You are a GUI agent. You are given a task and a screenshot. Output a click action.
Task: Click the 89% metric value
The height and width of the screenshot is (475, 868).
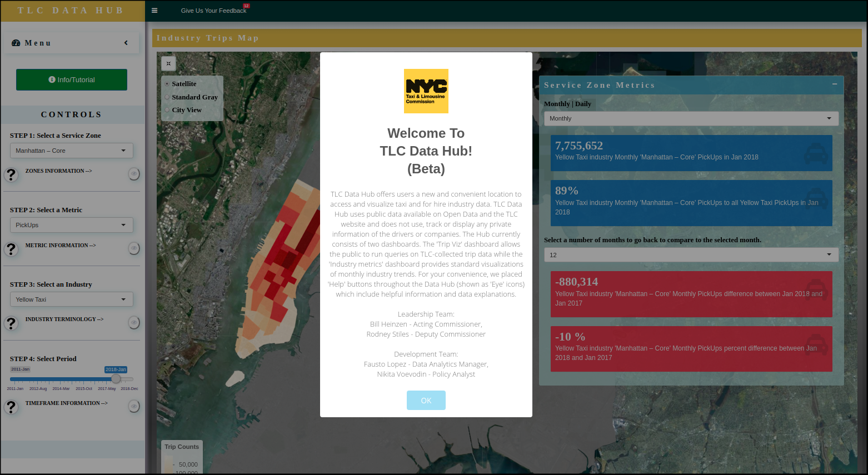(x=567, y=191)
